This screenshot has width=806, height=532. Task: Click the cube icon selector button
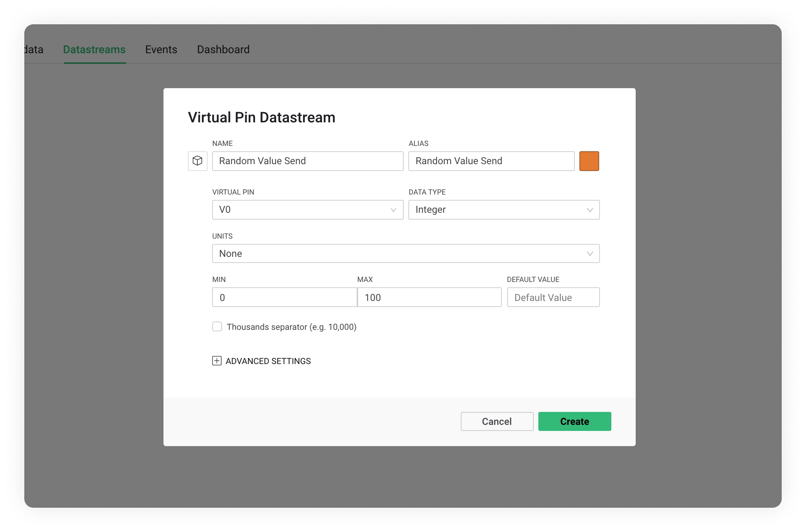pos(197,161)
